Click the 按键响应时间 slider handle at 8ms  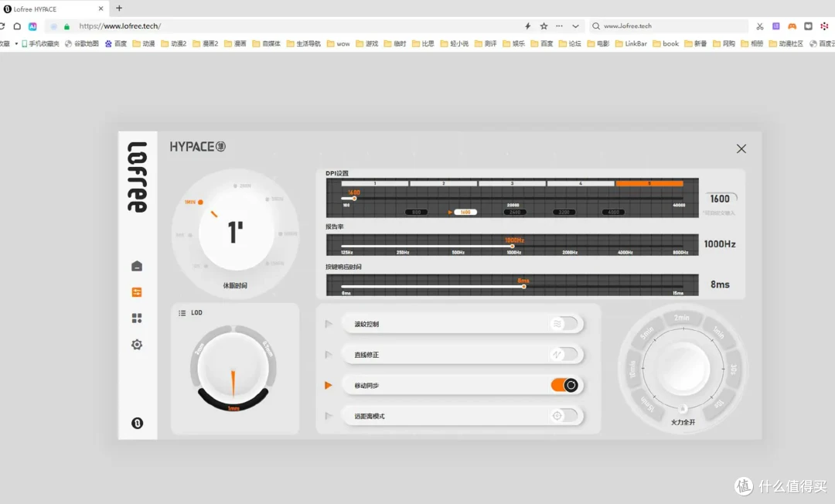(524, 286)
